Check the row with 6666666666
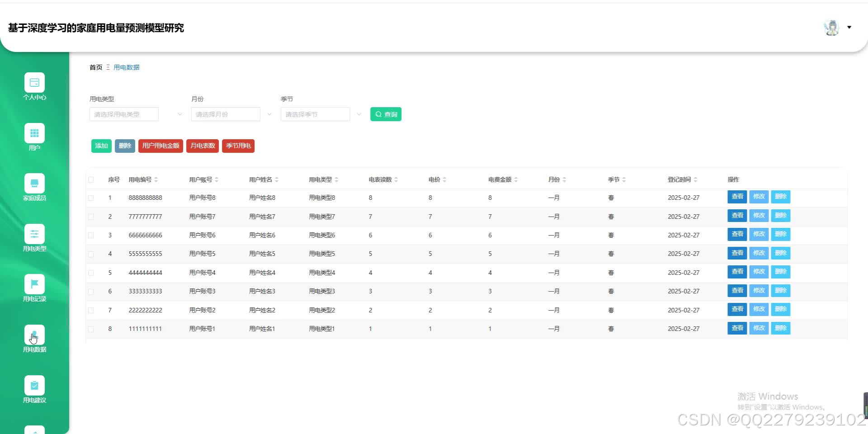This screenshot has width=868, height=434. click(x=91, y=235)
